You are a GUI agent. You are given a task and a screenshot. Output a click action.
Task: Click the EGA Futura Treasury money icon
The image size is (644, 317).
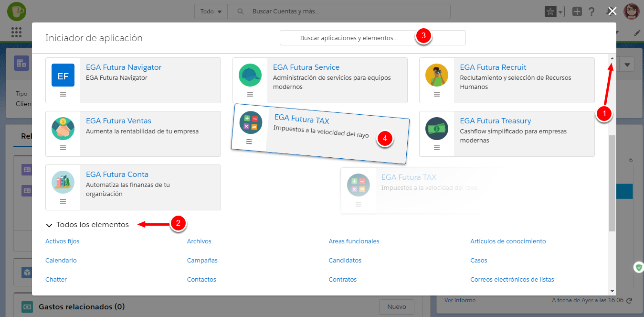pyautogui.click(x=437, y=129)
